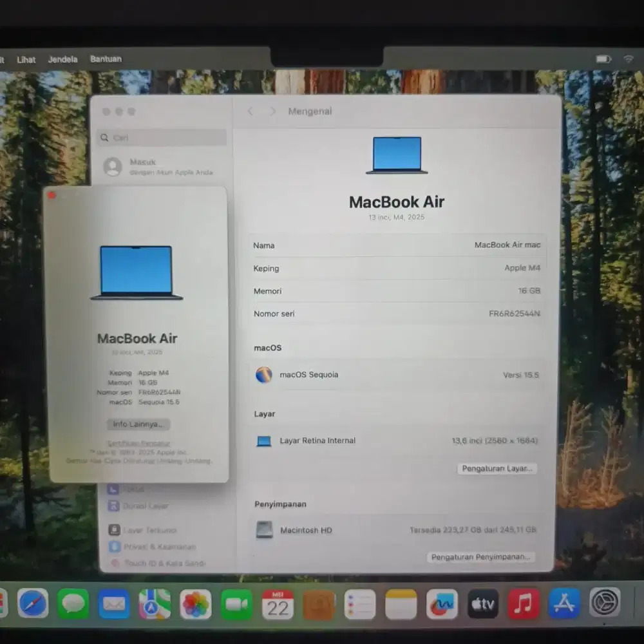Click the macOS Sequoia icon

pyautogui.click(x=263, y=375)
